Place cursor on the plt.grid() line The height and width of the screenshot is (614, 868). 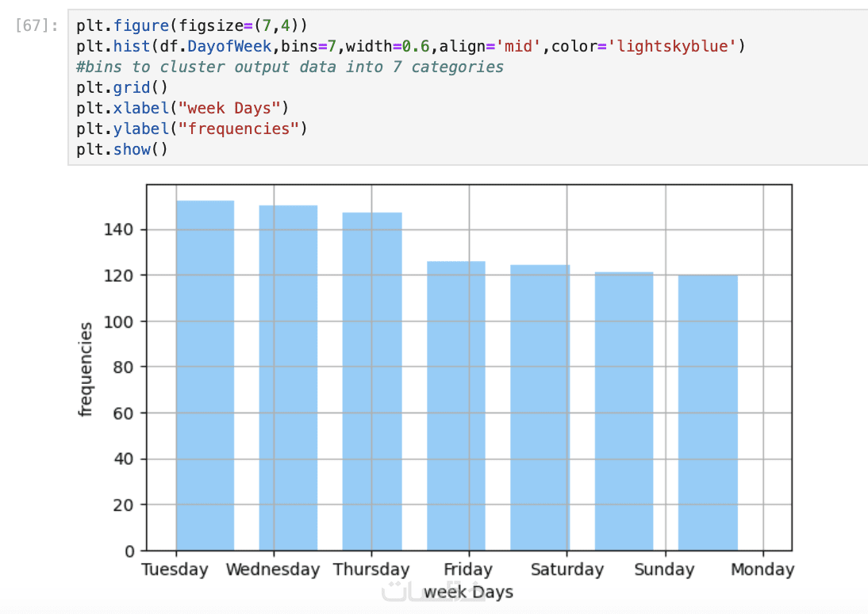click(121, 87)
